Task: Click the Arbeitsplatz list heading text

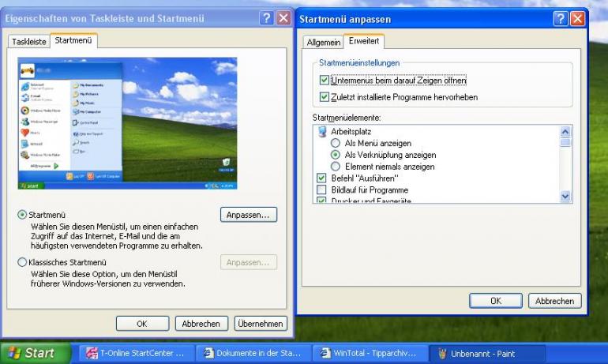Action: pos(351,131)
